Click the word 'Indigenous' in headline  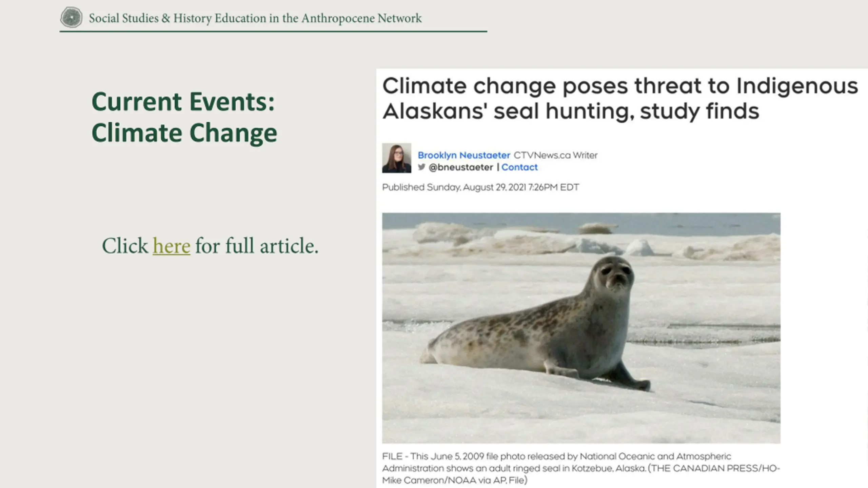click(797, 86)
